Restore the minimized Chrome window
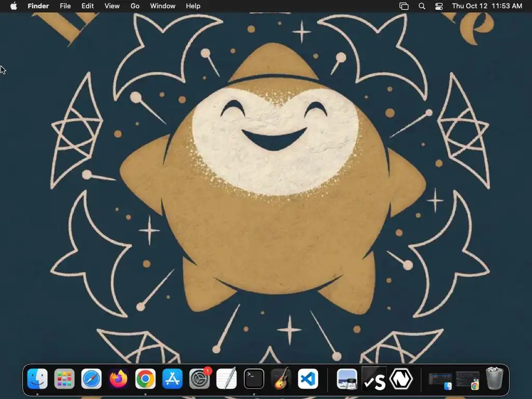The width and height of the screenshot is (532, 399). [x=468, y=380]
